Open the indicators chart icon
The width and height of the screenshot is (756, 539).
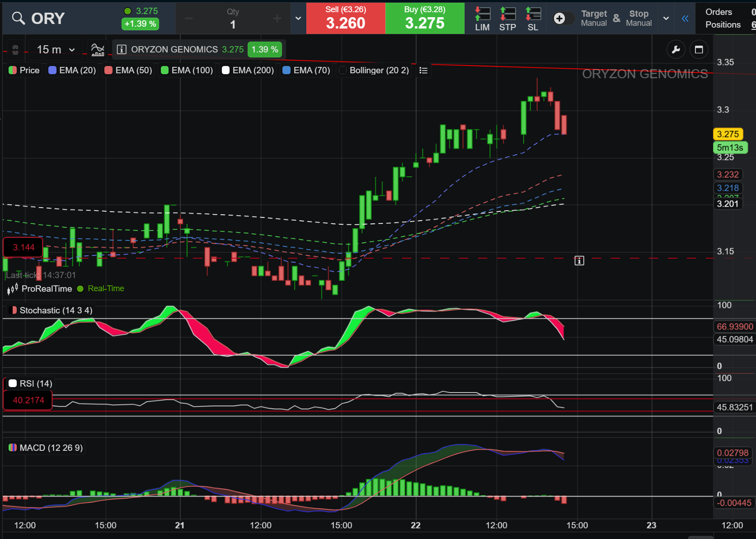coord(98,50)
